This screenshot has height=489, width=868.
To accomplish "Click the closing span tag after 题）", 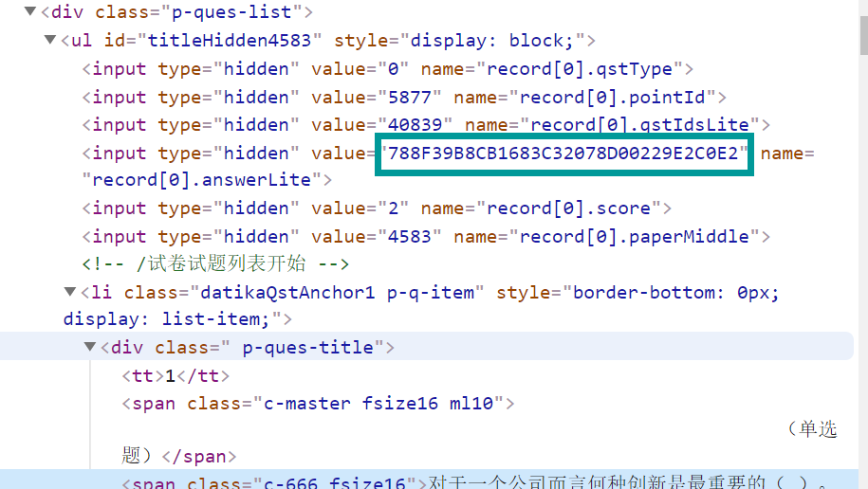I will tap(198, 457).
